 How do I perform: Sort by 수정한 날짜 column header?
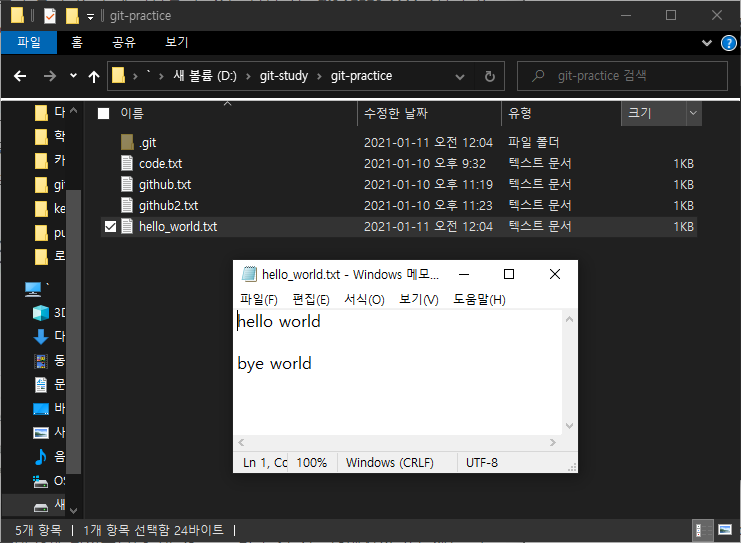396,113
